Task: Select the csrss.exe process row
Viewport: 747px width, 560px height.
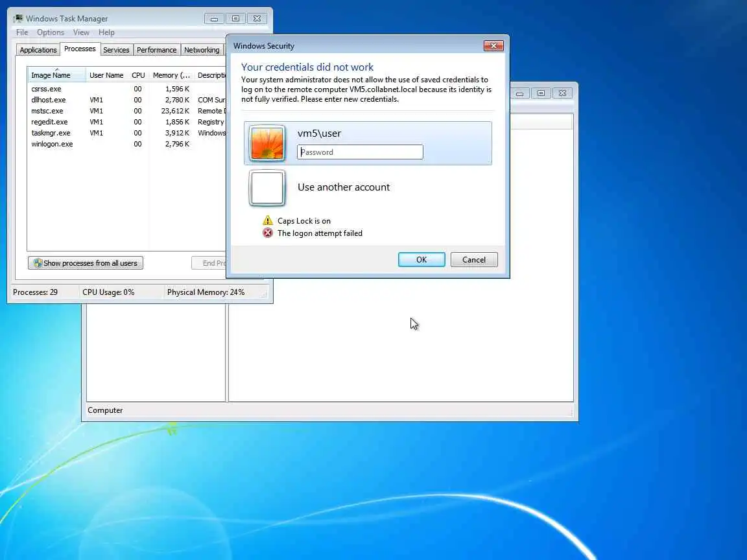Action: [x=126, y=89]
